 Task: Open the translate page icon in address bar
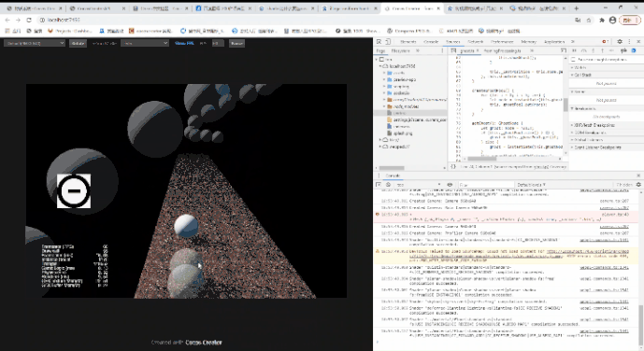coord(578,20)
